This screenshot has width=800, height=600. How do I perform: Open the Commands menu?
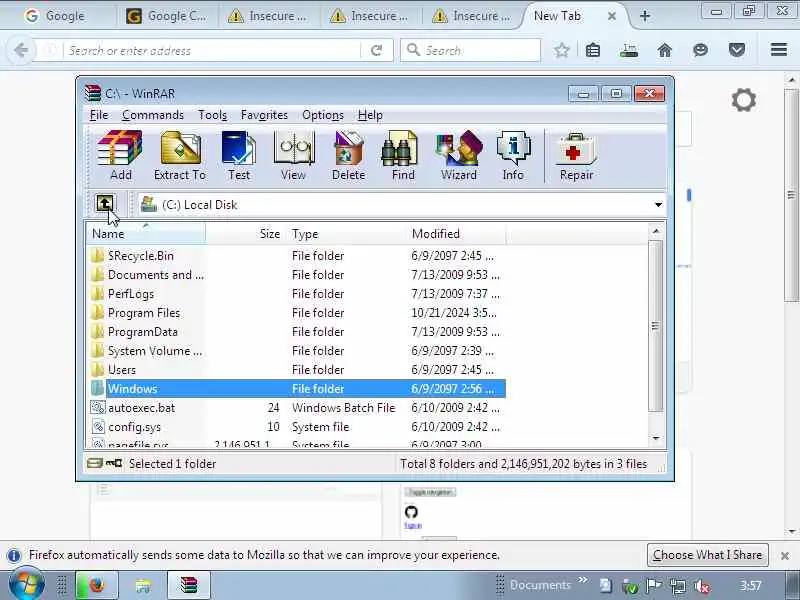[x=153, y=115]
